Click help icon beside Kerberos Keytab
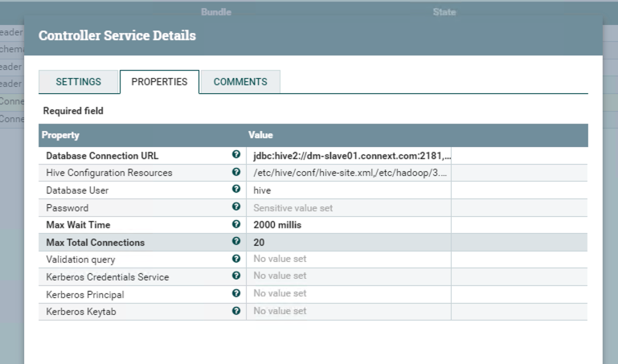Screen dimensions: 618x364 (236, 310)
